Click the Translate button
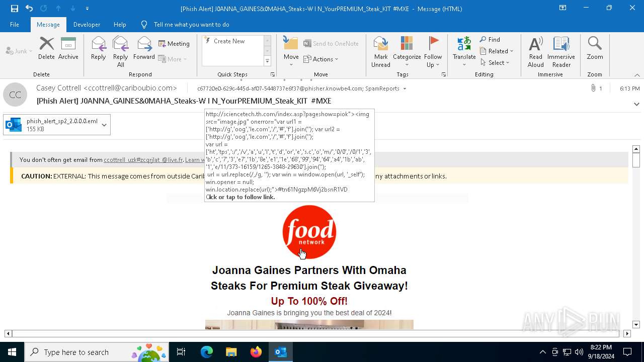Image resolution: width=644 pixels, height=362 pixels. (464, 51)
